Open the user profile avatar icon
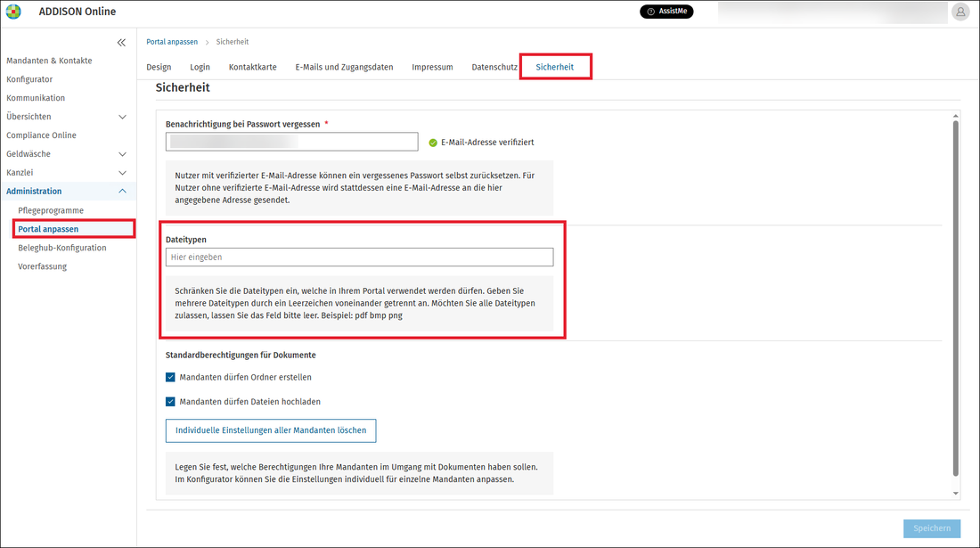980x548 pixels. pos(960,12)
